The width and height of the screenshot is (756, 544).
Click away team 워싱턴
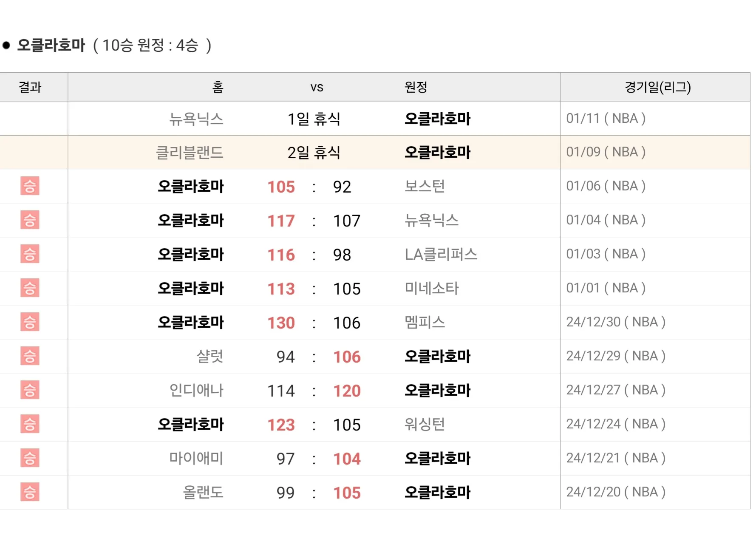click(425, 424)
